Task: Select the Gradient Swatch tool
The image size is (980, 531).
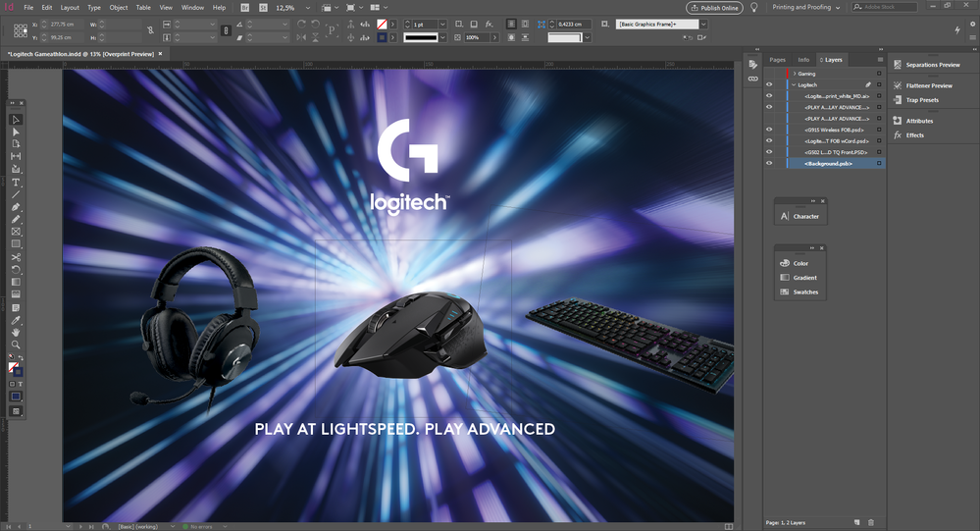Action: (x=16, y=282)
